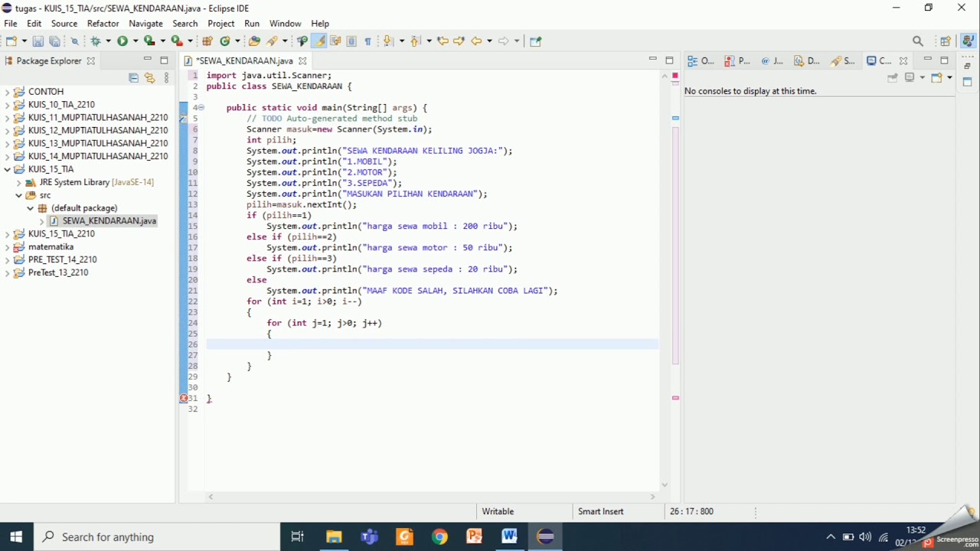980x551 pixels.
Task: Click the External Tools run icon
Action: (177, 41)
